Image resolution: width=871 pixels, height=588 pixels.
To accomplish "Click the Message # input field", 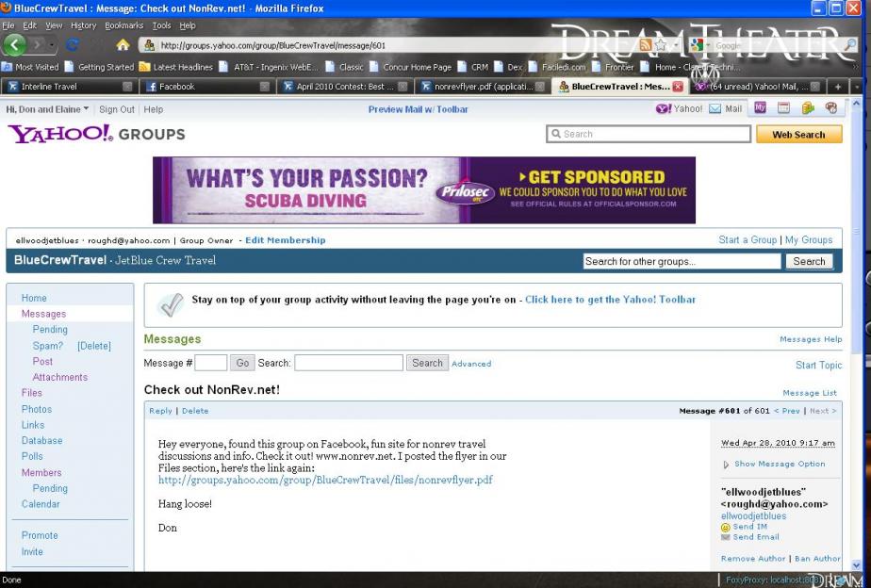I will (210, 363).
